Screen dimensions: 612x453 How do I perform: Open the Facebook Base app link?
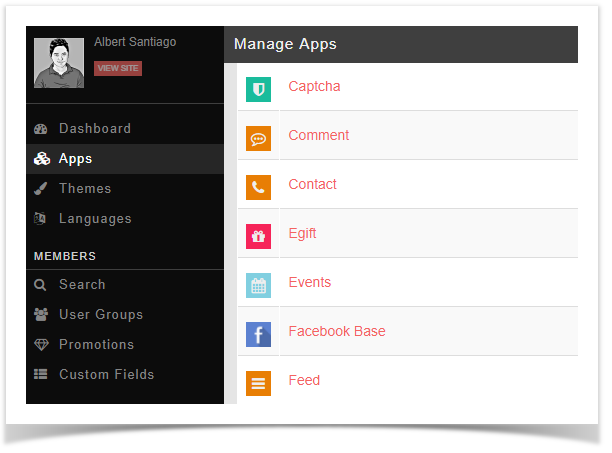pos(336,332)
